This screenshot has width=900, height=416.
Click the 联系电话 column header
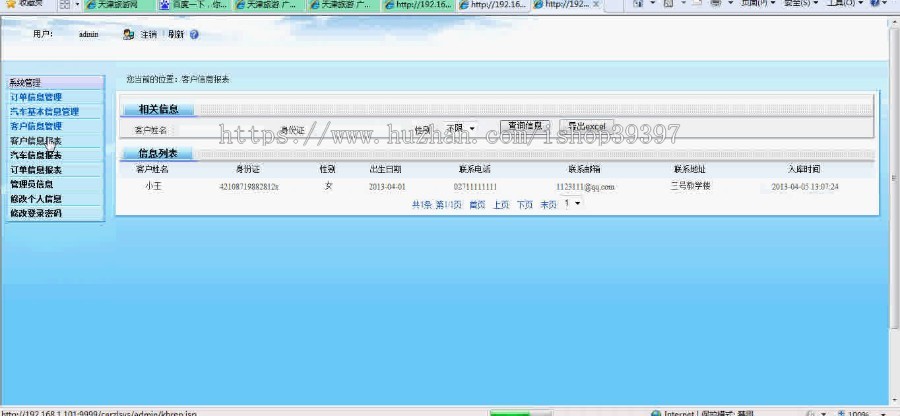coord(475,169)
